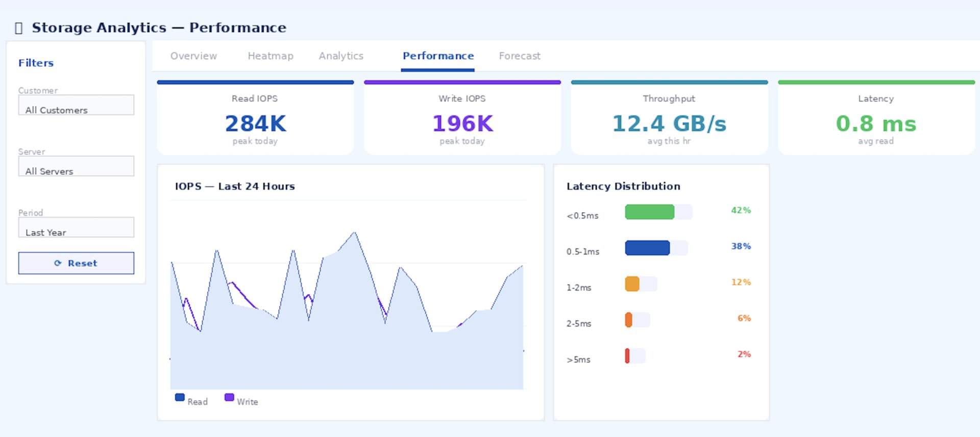Select the Throughput 12.4 GB/s card

pos(669,119)
